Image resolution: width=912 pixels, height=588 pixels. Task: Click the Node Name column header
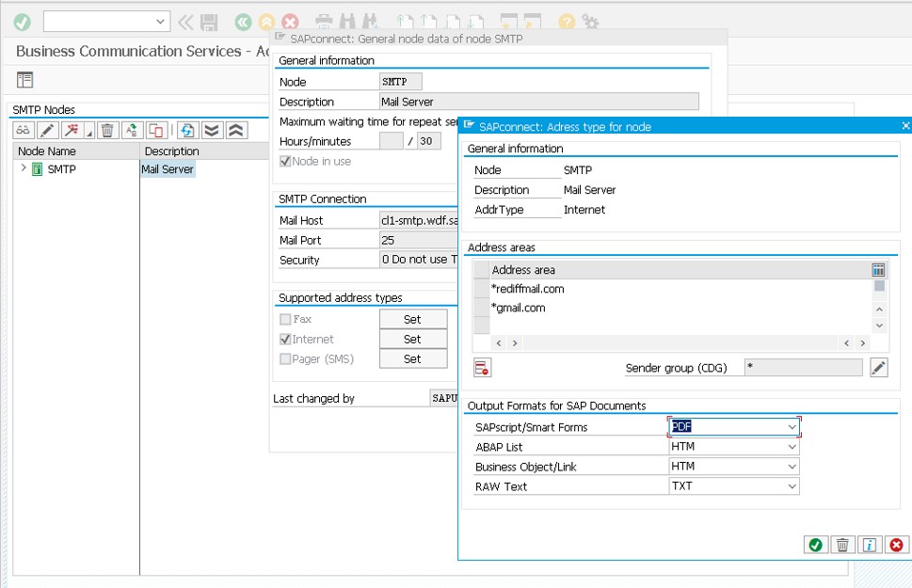(76, 151)
